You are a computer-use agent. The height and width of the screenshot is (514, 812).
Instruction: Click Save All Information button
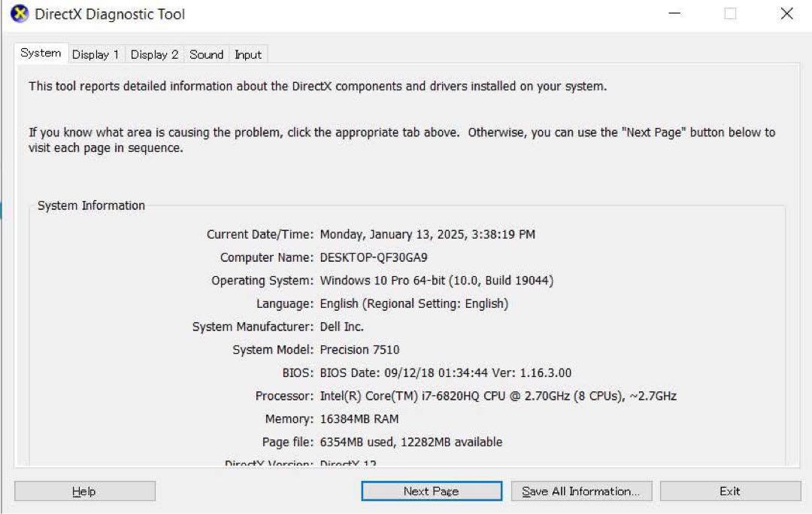coord(581,491)
